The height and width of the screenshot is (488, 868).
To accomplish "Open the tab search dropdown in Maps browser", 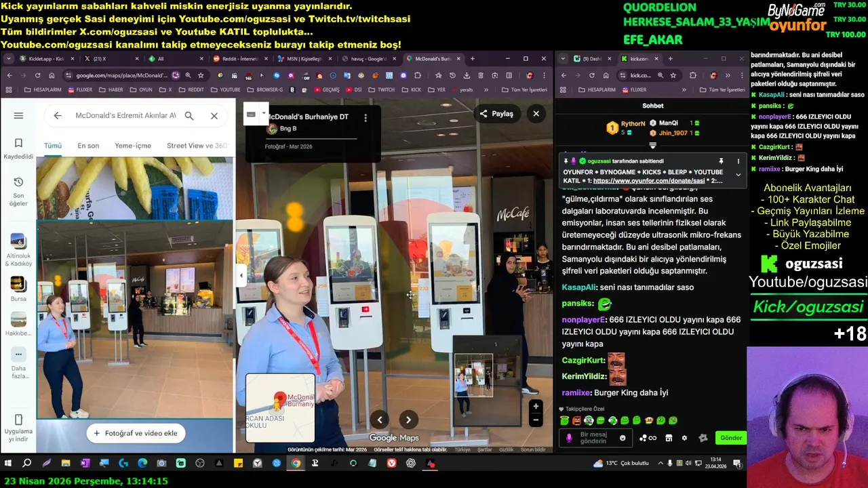I will [x=9, y=59].
